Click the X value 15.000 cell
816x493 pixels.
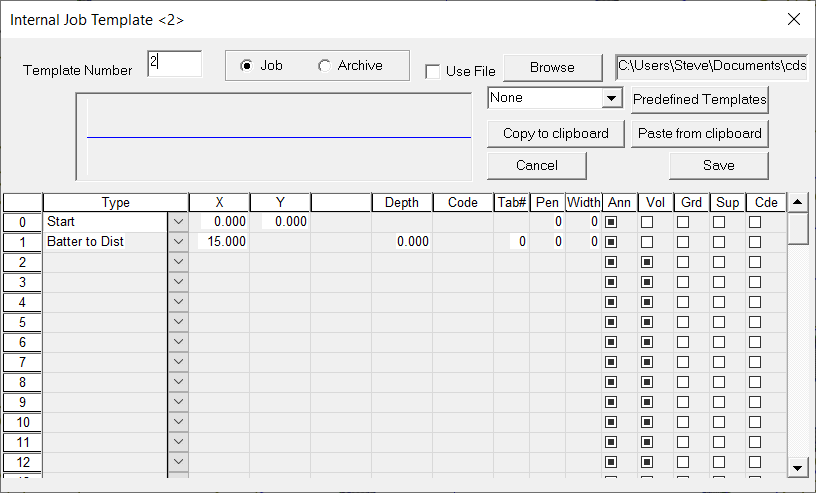coord(219,242)
